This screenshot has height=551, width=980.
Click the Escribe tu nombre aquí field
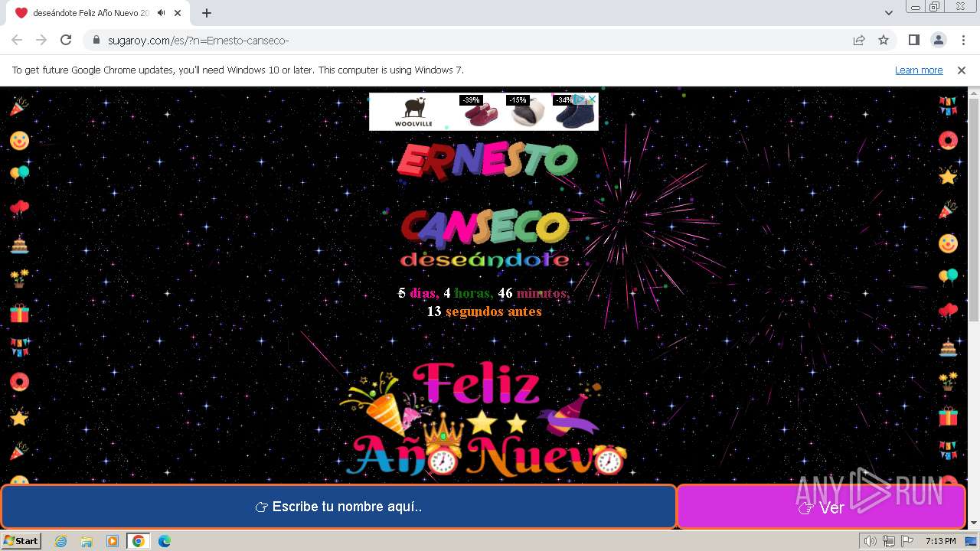pos(338,507)
